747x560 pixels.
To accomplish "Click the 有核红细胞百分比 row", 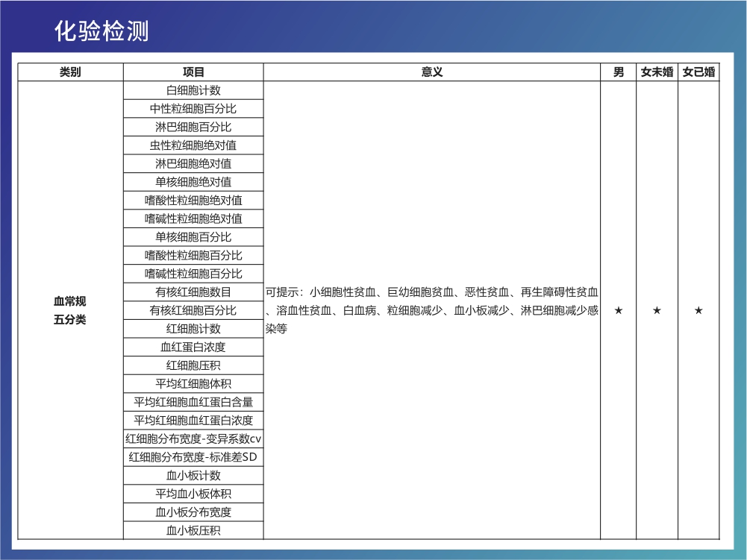I will point(193,310).
